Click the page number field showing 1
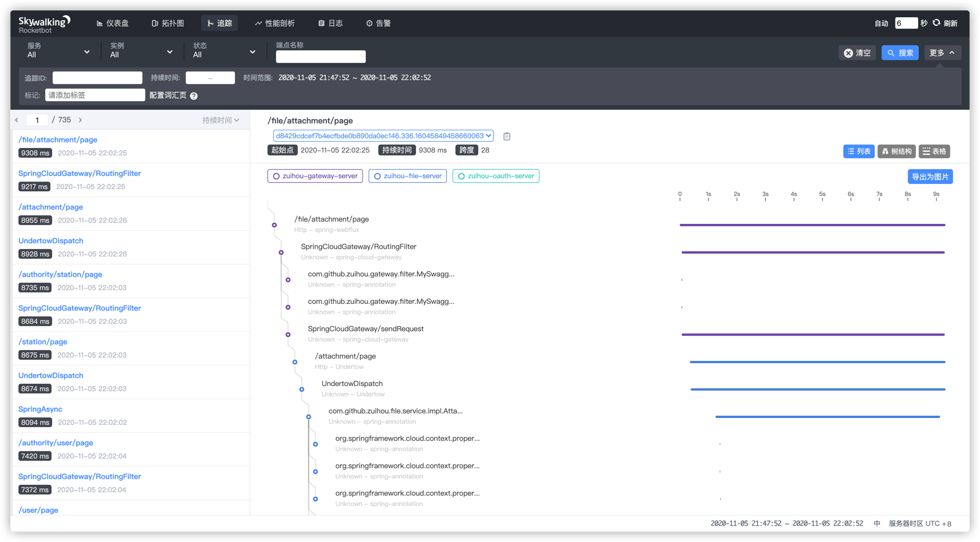Screen dimensions: 980x542 coord(37,120)
